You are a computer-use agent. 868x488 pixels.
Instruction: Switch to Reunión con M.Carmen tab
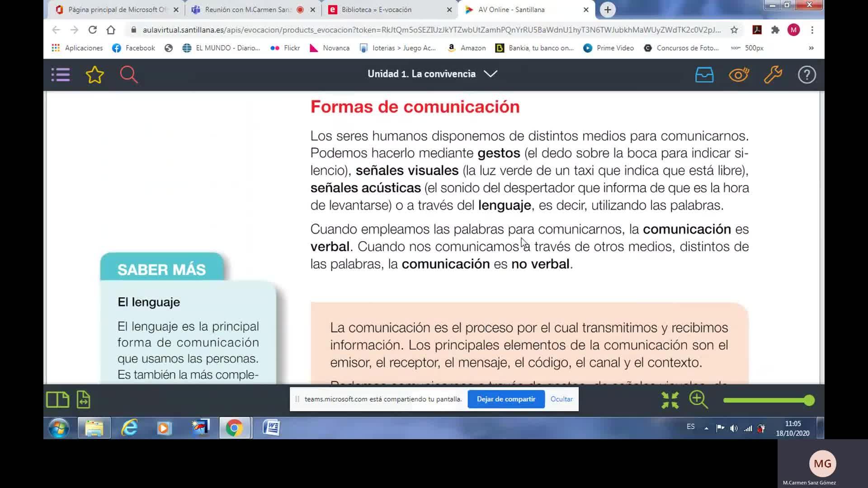click(x=248, y=9)
